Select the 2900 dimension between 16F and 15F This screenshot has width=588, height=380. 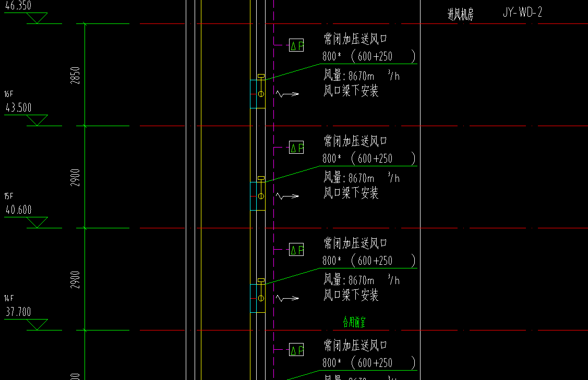click(75, 178)
